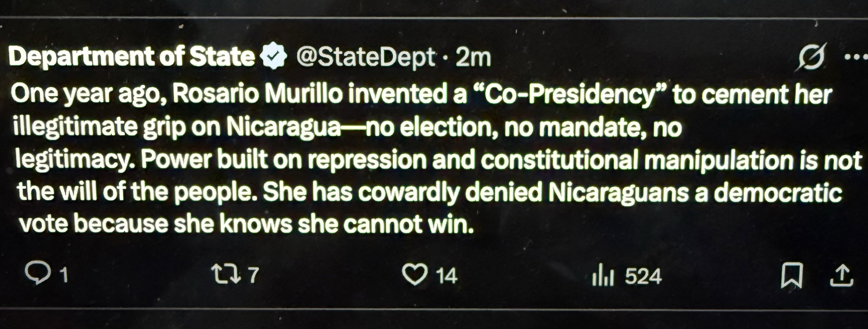This screenshot has width=868, height=329.
Task: Open the Department of State profile name
Action: (131, 56)
